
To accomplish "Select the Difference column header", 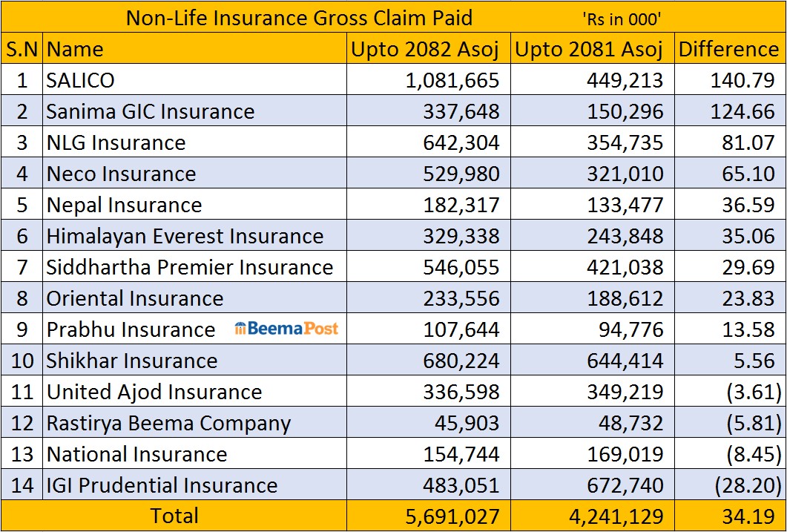I will [x=728, y=49].
